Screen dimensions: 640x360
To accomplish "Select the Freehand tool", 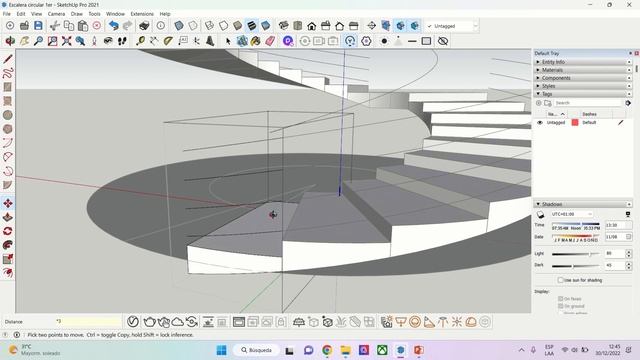I will coord(8,73).
